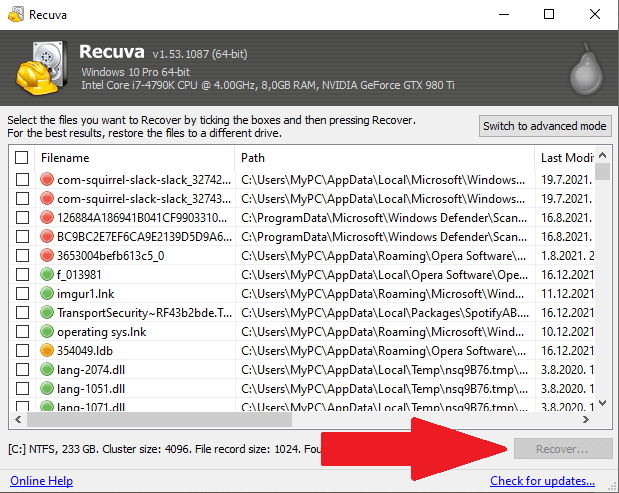
Task: Select the 354049.ldb filename
Action: coord(85,351)
